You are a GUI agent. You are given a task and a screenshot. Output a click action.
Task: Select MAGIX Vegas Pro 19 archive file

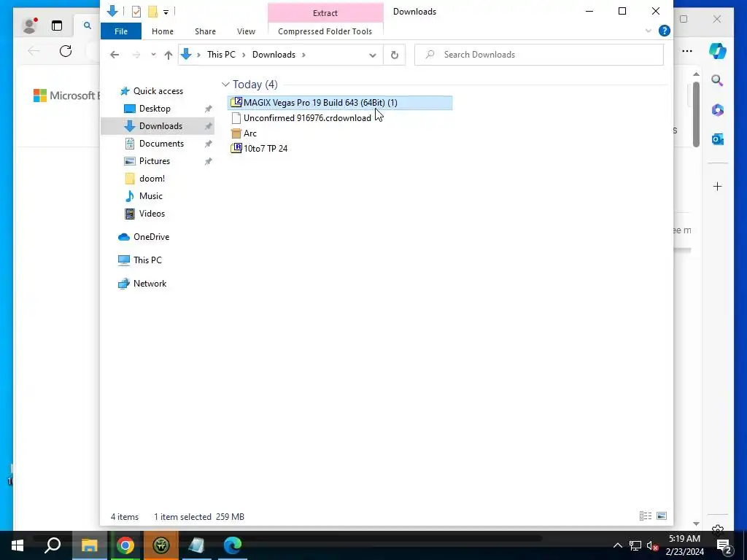pos(340,102)
